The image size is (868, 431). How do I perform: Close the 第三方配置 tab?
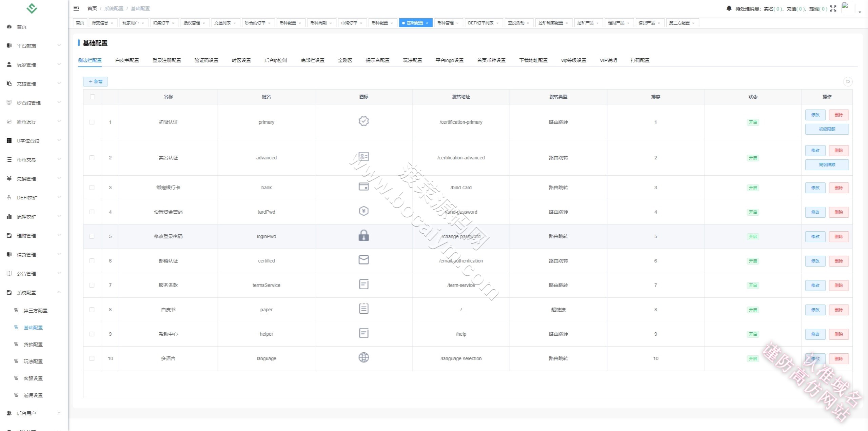[x=693, y=23]
